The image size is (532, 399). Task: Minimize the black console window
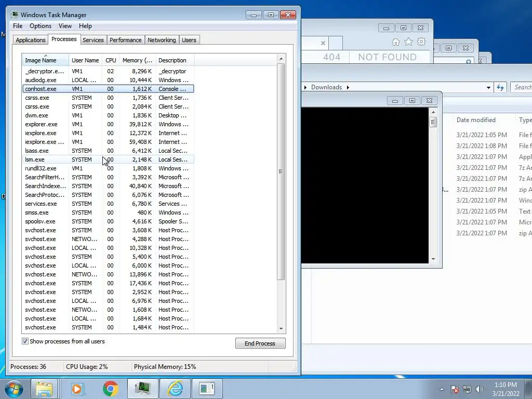[x=395, y=100]
